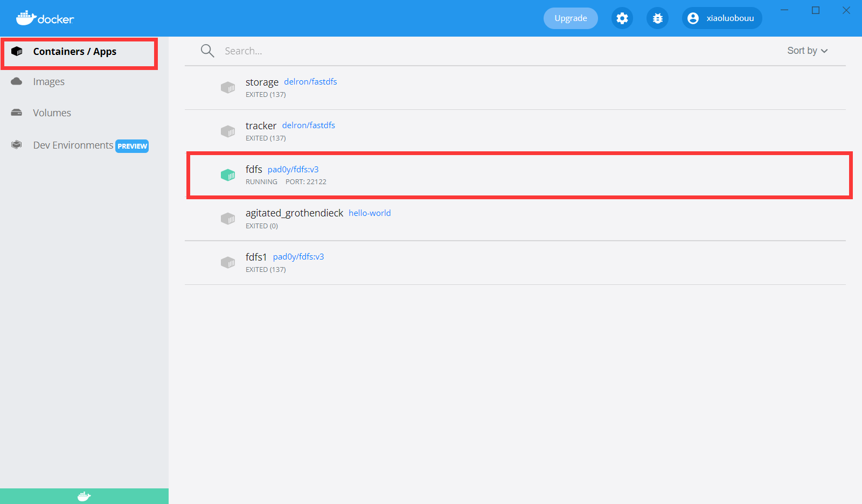Select the agitated_grothendieck container row

(x=485, y=218)
